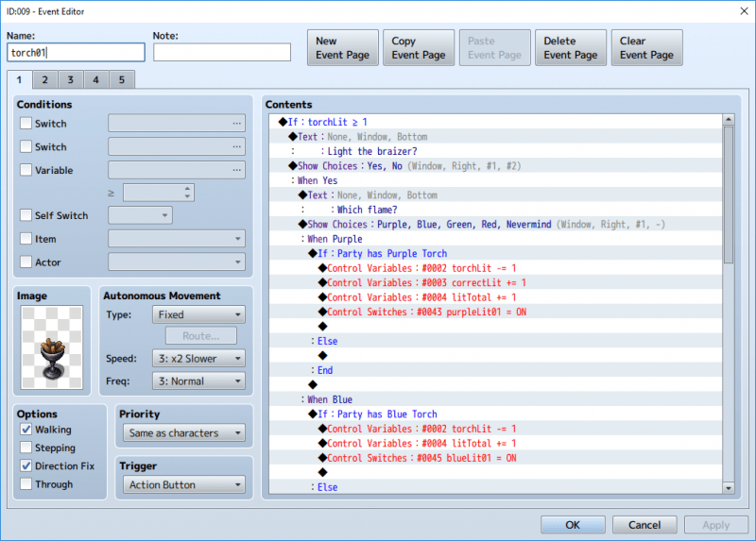The height and width of the screenshot is (541, 756).
Task: Select '#0003 correctLit += 1' command
Action: point(495,282)
